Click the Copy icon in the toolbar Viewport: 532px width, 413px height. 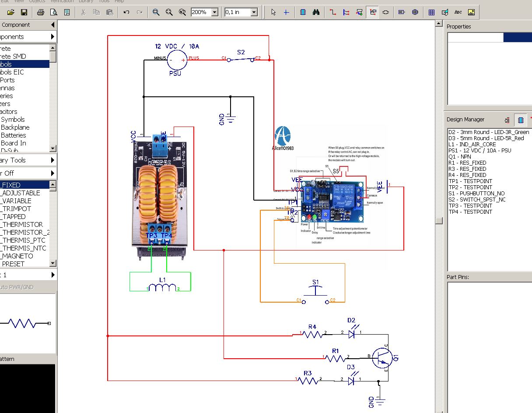click(96, 12)
